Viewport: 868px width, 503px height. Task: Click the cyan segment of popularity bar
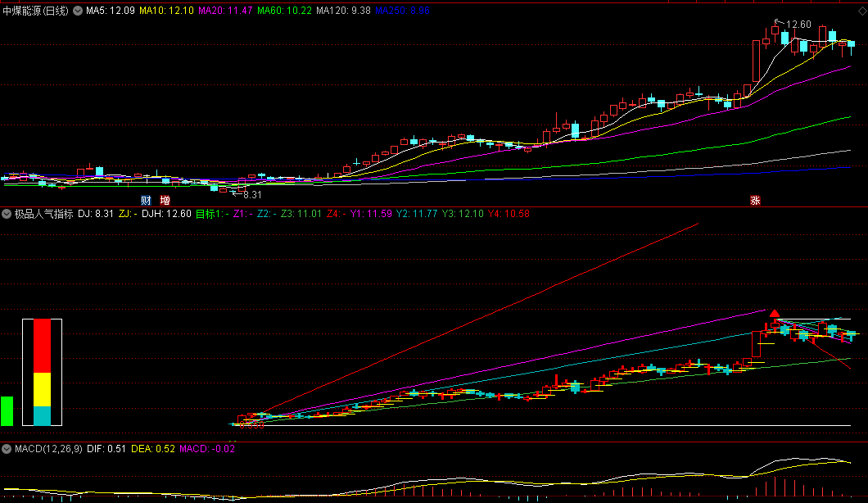coord(42,415)
